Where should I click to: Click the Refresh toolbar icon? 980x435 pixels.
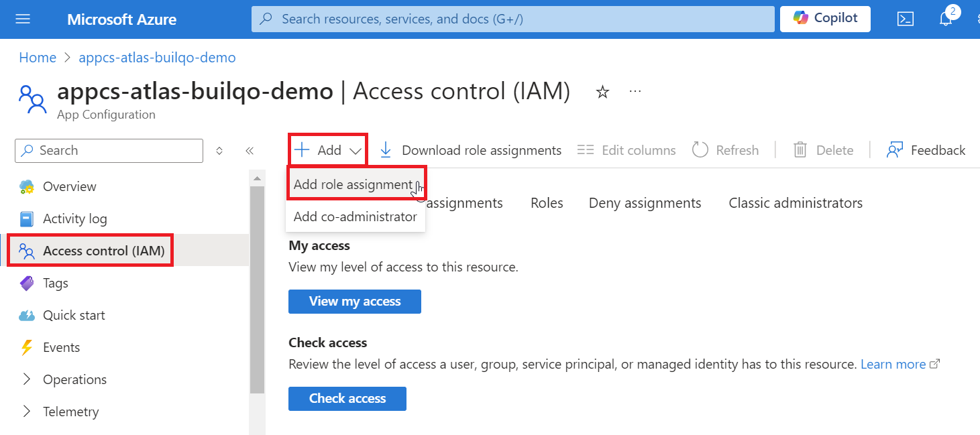click(700, 150)
